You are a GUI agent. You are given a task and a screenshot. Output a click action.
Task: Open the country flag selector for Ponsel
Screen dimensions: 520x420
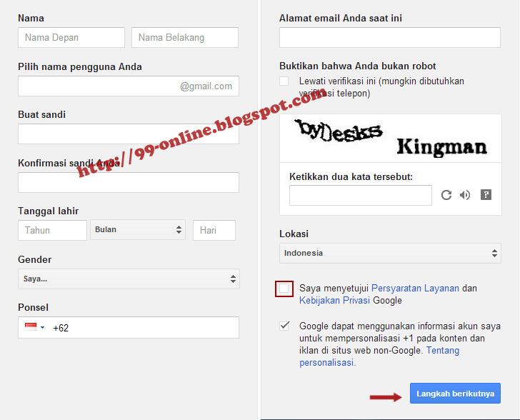[x=34, y=327]
